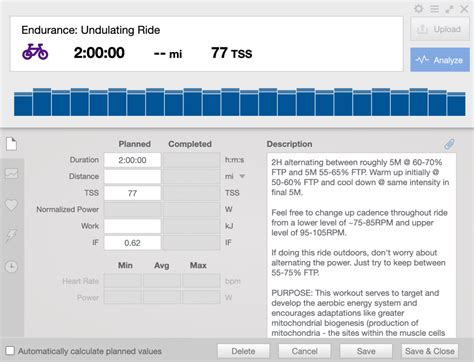Select the chart sidebar icon
This screenshot has width=474, height=362.
click(x=11, y=174)
